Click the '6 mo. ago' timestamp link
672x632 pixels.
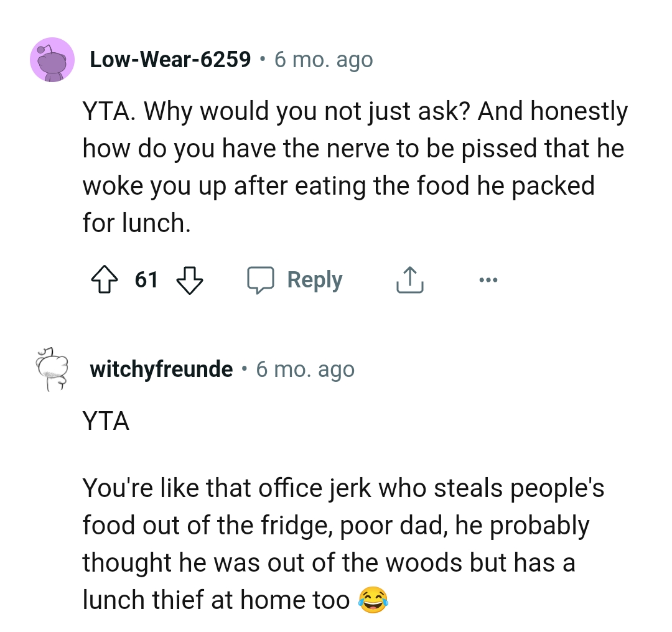[324, 59]
